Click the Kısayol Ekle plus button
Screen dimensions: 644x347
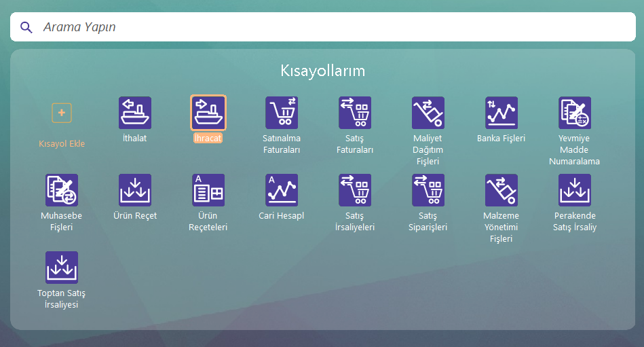(x=62, y=113)
